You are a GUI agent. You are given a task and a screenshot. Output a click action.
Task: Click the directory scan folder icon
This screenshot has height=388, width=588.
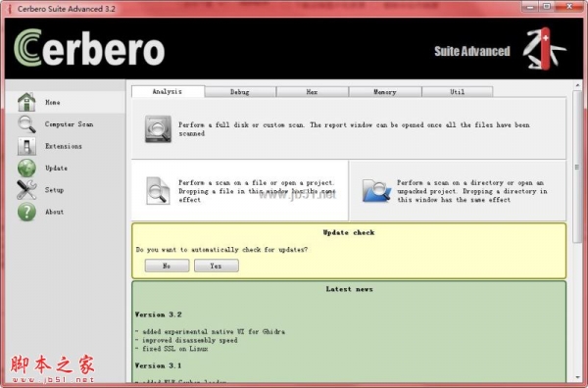(376, 190)
